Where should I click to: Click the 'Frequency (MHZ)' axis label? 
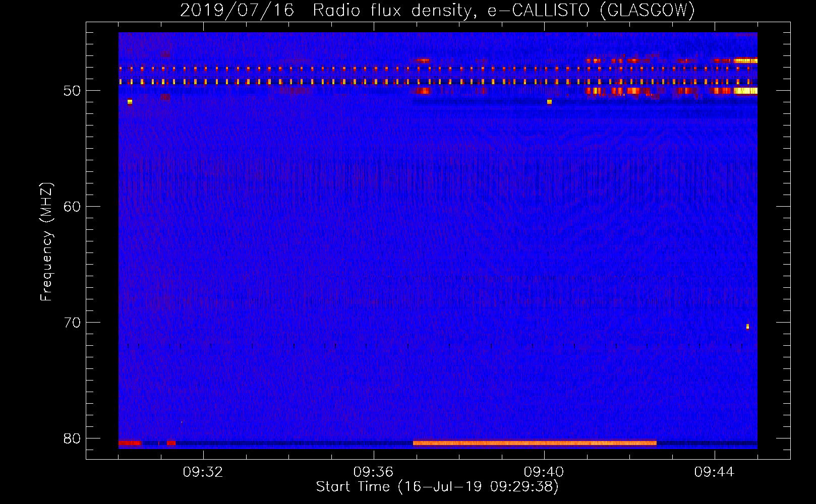pyautogui.click(x=46, y=242)
